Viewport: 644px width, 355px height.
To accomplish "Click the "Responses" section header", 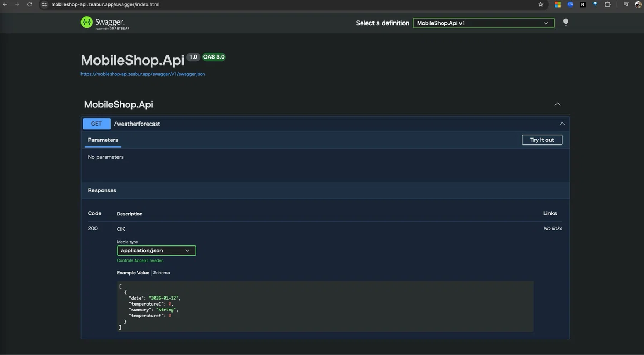I will 102,190.
